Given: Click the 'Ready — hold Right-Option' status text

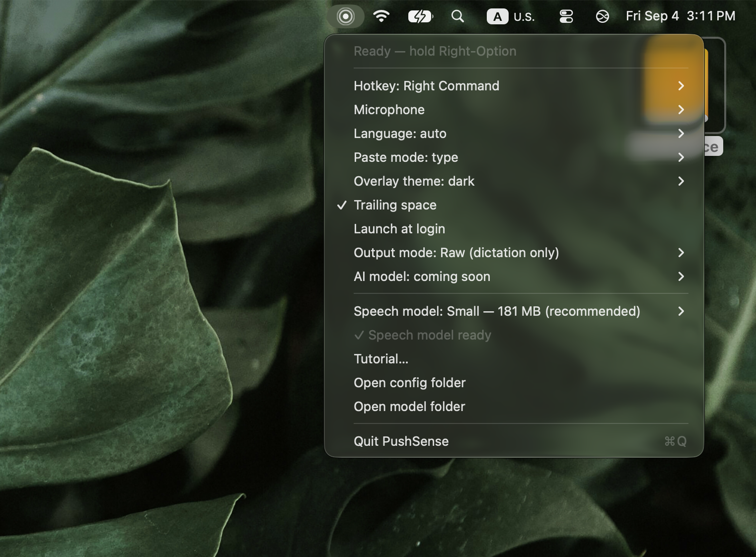Looking at the screenshot, I should (435, 51).
